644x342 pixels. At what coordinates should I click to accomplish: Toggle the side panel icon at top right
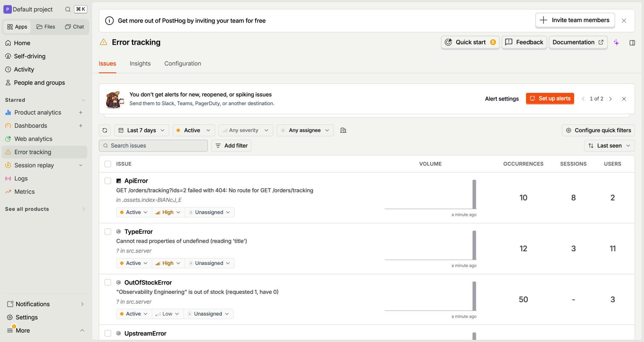(632, 43)
